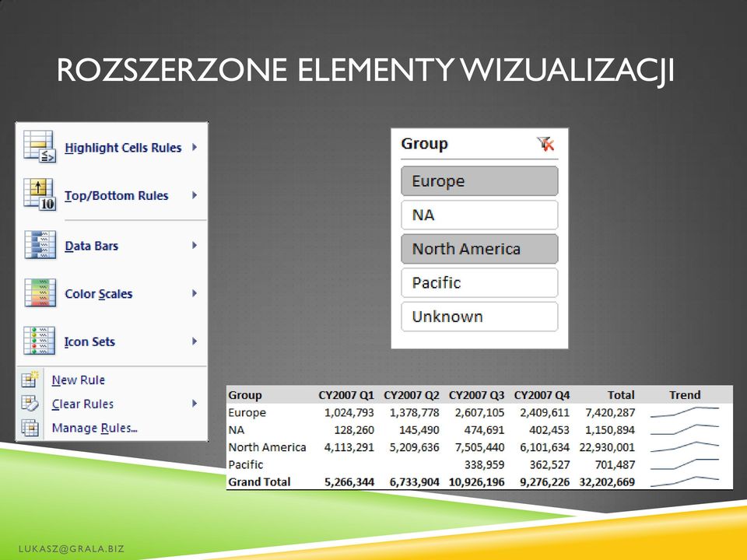
Task: Open Manage Rules menu entry
Action: pos(112,428)
